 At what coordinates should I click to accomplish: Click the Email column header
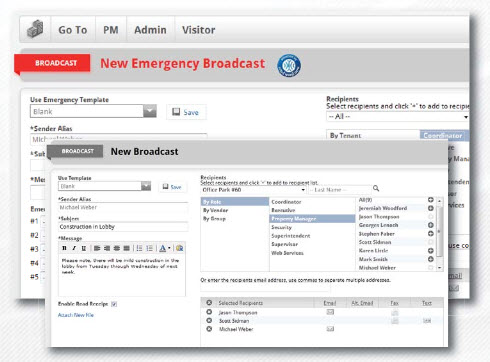pos(330,303)
